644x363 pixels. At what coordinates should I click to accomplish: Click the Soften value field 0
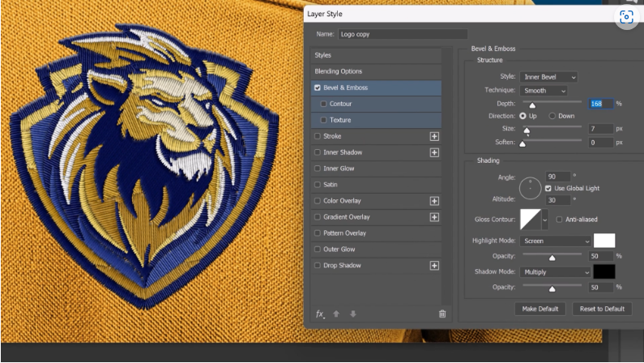tap(601, 143)
